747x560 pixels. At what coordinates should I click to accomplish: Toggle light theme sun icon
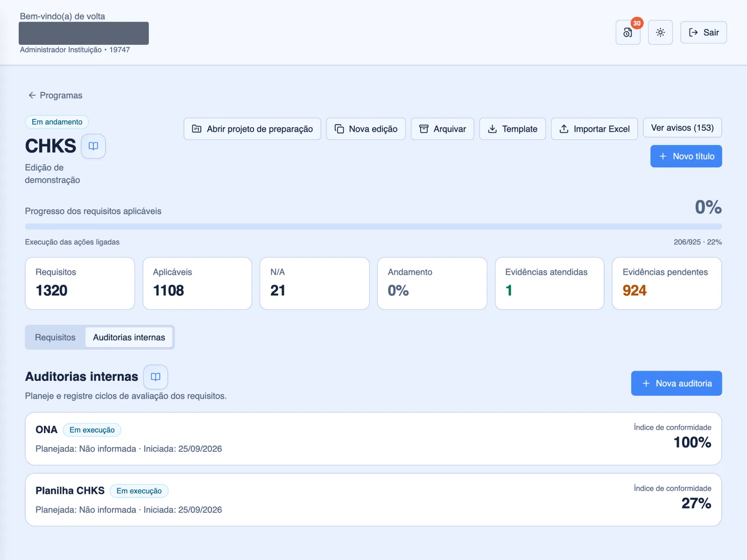click(660, 33)
